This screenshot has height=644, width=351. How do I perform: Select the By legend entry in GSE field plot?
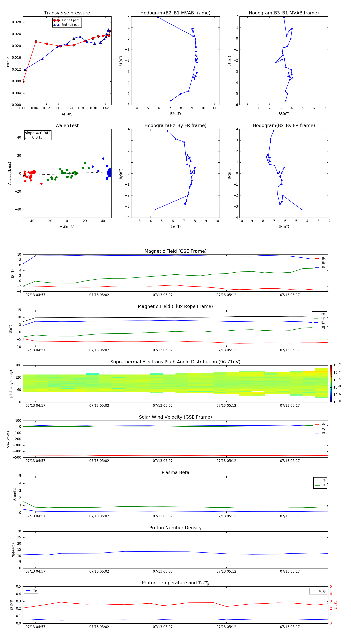pos(320,263)
